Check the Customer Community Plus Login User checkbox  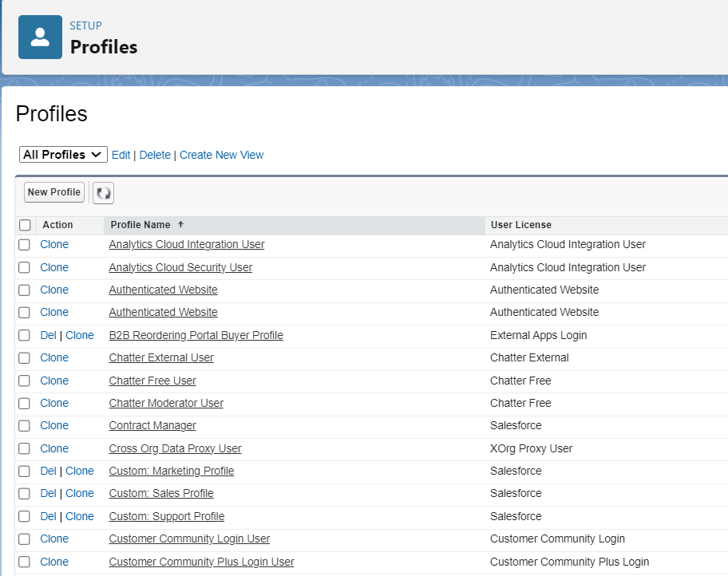point(24,562)
